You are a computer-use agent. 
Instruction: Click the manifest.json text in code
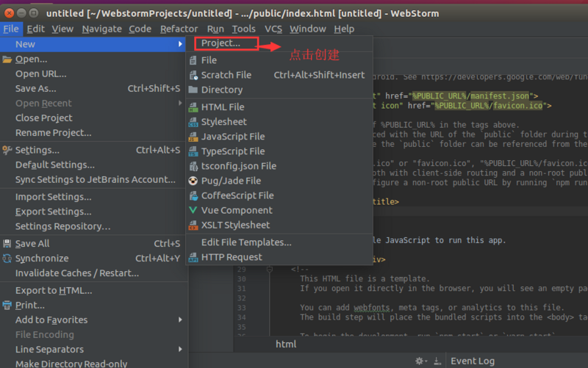tap(500, 96)
